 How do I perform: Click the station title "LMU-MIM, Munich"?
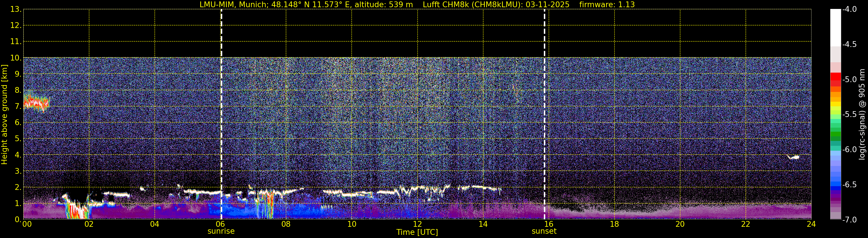[233, 5]
